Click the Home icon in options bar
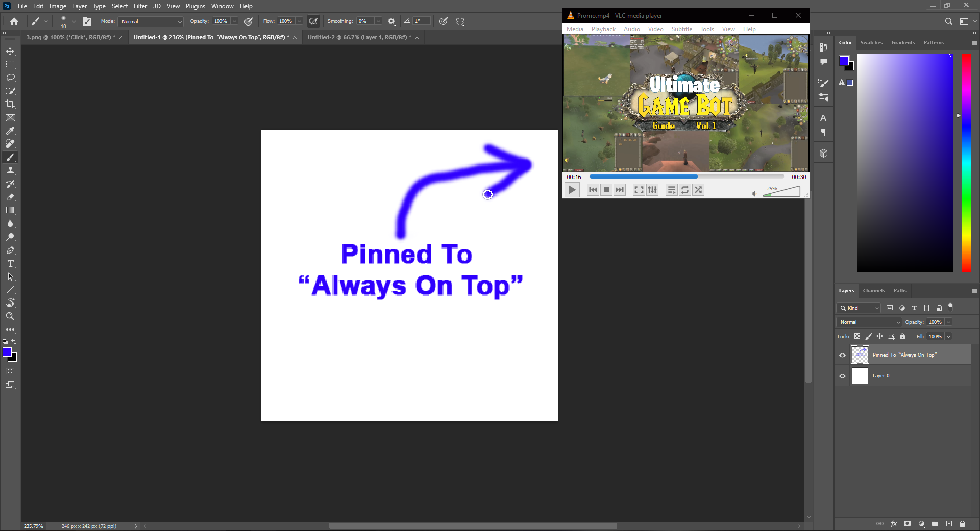 pos(14,21)
